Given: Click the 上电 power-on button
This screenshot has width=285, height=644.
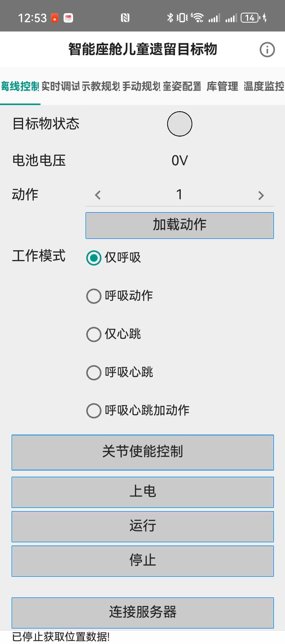Looking at the screenshot, I should pos(143,492).
